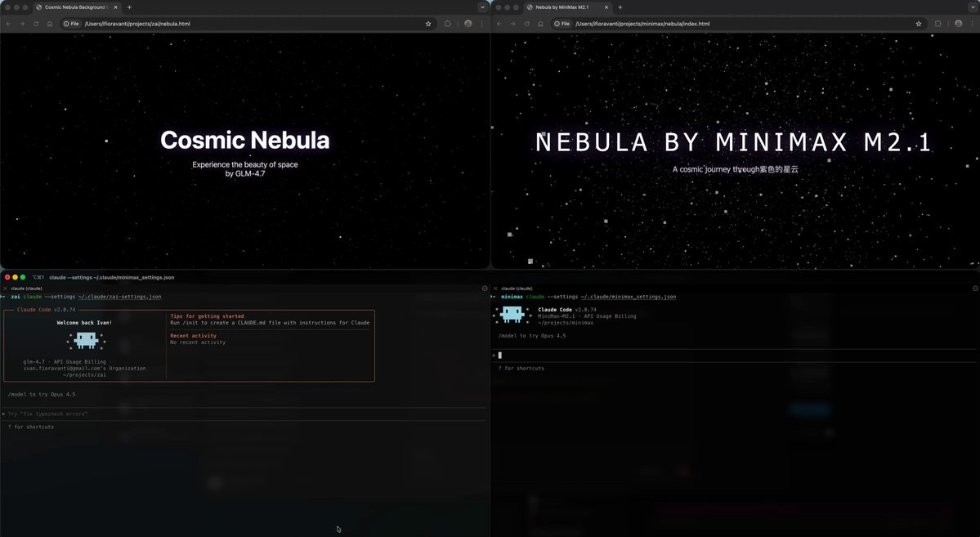Focus the right terminal prompt cursor line
Screen dimensions: 980x537
click(x=734, y=355)
